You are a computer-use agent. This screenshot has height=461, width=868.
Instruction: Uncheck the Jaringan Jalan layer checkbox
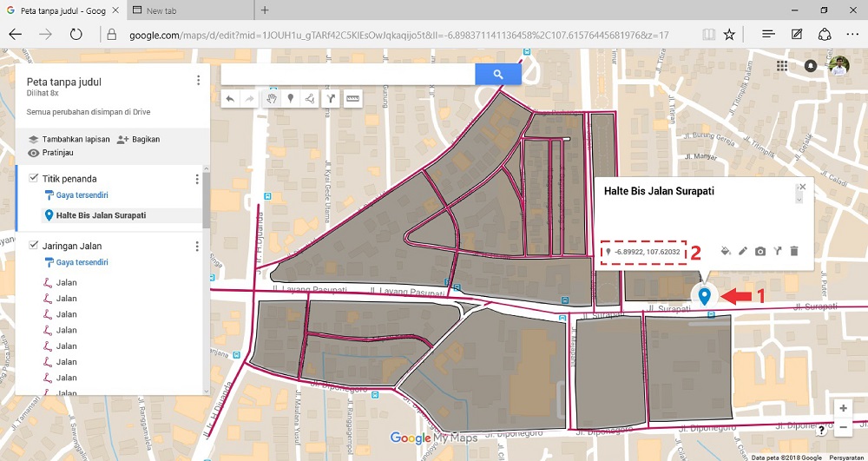tap(34, 246)
